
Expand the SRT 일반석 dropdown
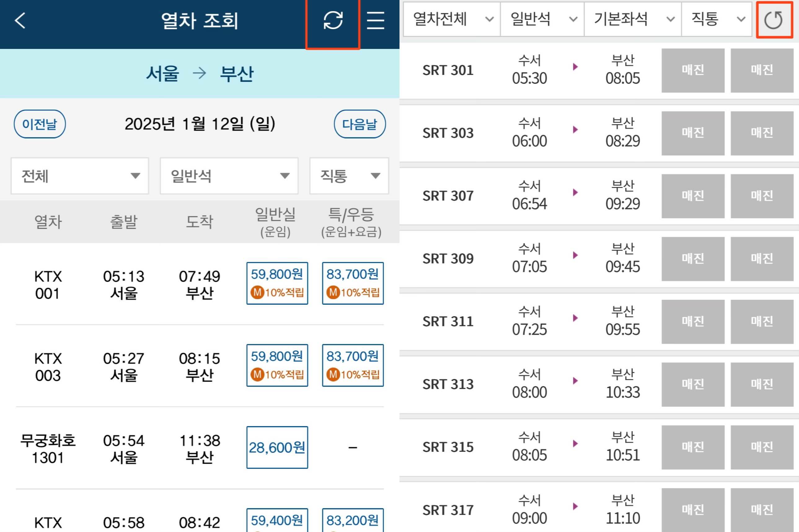(542, 19)
